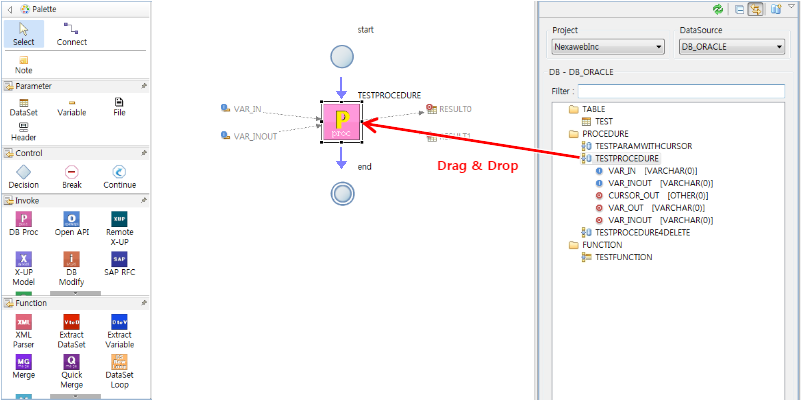Select the DataSet Loop function icon
This screenshot has height=401, width=802.
(x=119, y=366)
